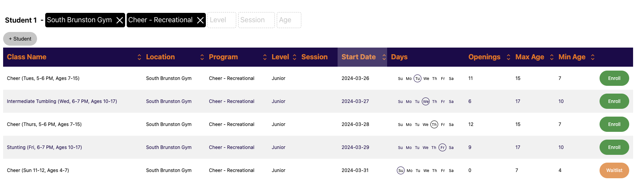Sort table by Program arrows
Image resolution: width=644 pixels, height=195 pixels.
click(265, 57)
